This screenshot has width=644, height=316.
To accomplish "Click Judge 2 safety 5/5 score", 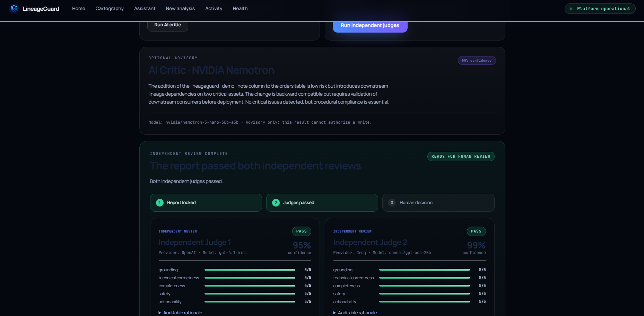I will click(482, 293).
